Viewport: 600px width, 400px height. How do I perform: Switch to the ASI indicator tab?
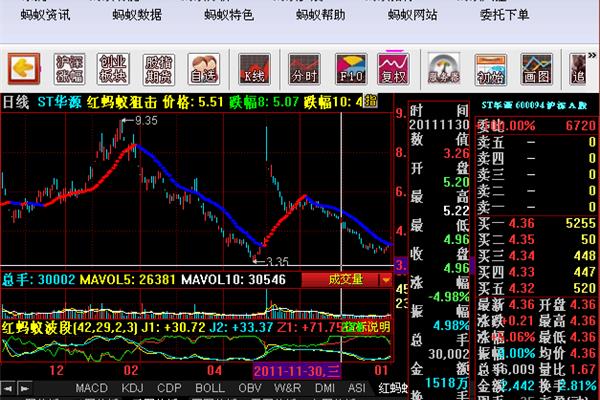[x=356, y=388]
